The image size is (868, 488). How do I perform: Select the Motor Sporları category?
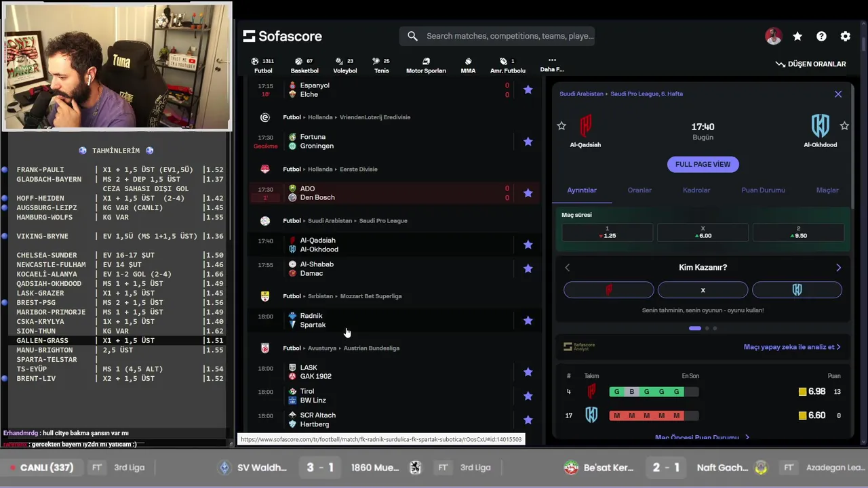[x=426, y=65]
